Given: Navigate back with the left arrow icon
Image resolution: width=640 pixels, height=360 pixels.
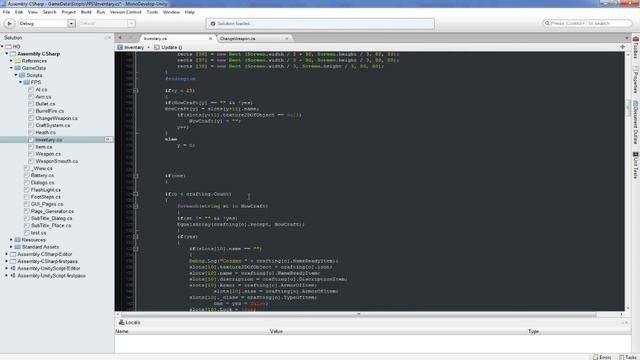Looking at the screenshot, I should click(x=120, y=38).
